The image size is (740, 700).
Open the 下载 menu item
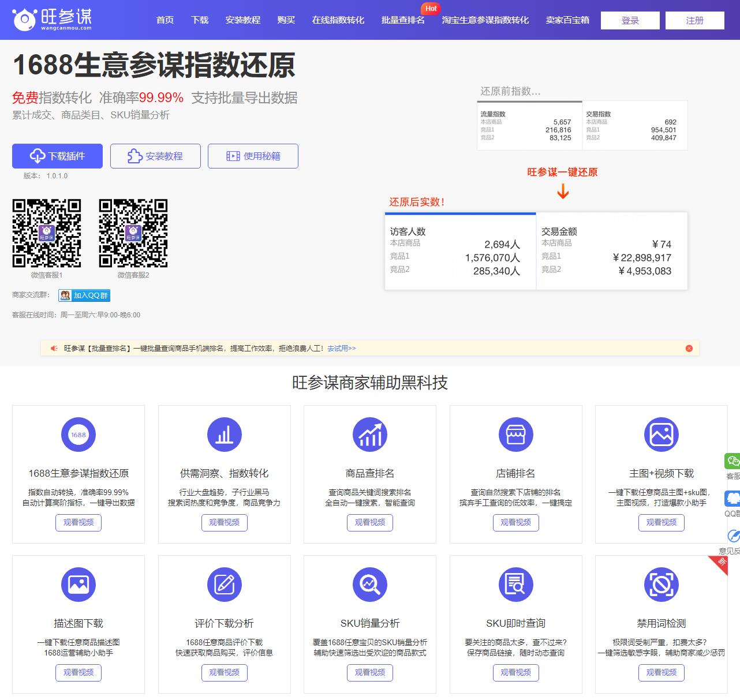tap(200, 20)
